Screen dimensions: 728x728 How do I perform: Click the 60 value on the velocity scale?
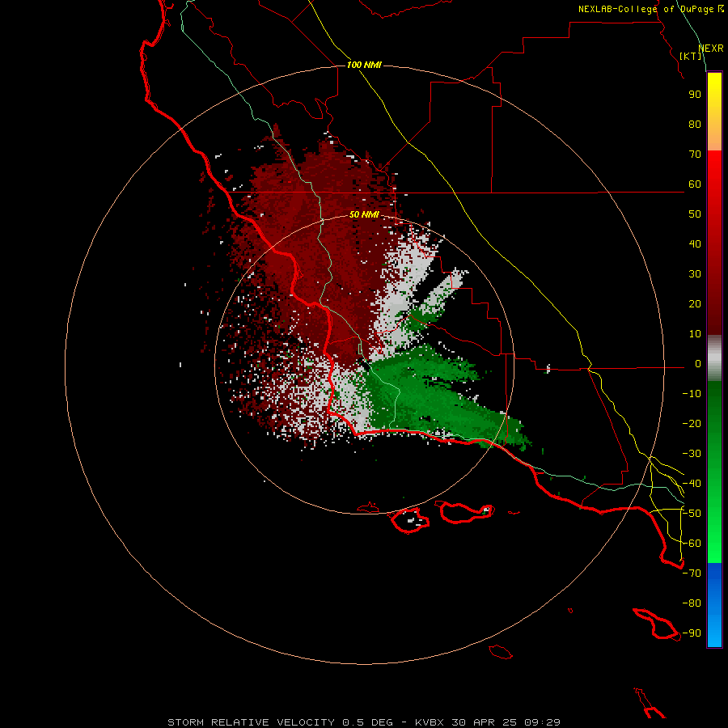(x=695, y=184)
